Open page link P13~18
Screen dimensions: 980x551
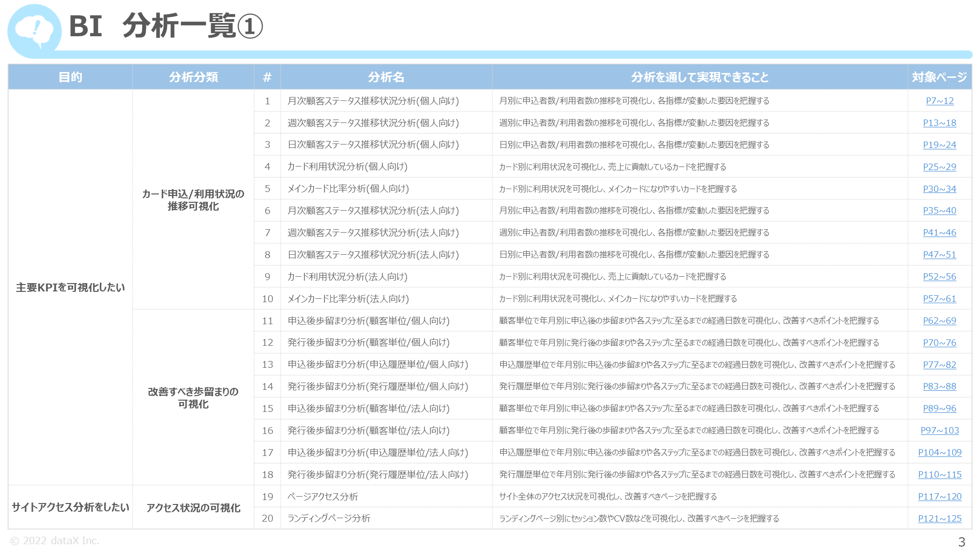pyautogui.click(x=939, y=123)
